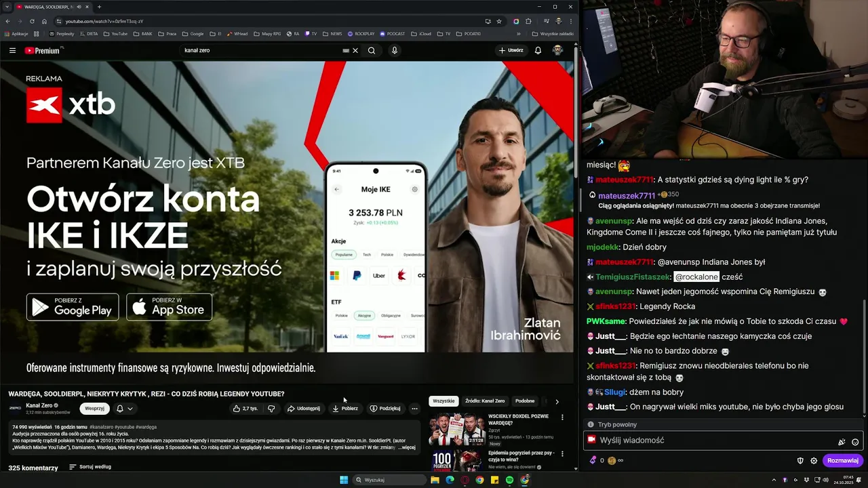Open the PODCAST bookmark
This screenshot has height=488, width=868.
pos(393,34)
